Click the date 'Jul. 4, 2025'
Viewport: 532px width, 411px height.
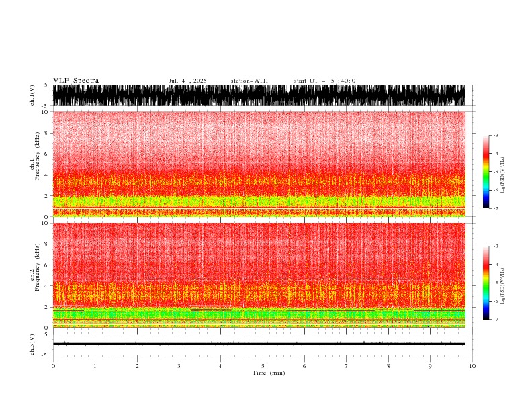(x=187, y=81)
